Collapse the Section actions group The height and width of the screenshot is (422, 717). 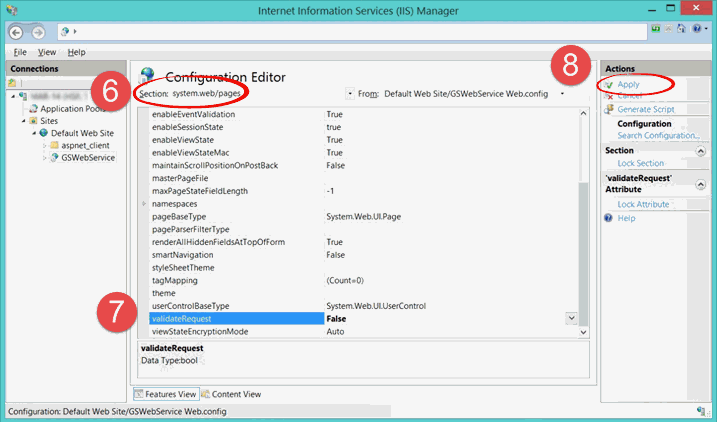pos(700,150)
